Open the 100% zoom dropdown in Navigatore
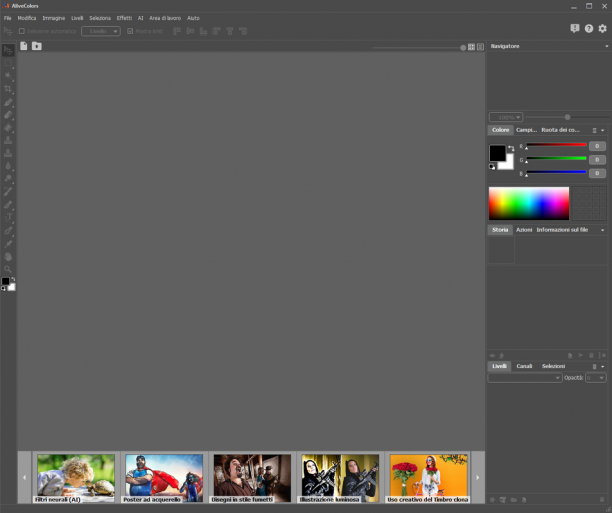 tap(506, 117)
